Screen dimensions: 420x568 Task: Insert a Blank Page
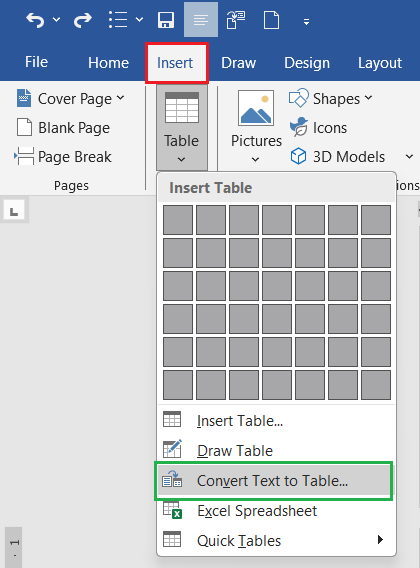[x=63, y=128]
